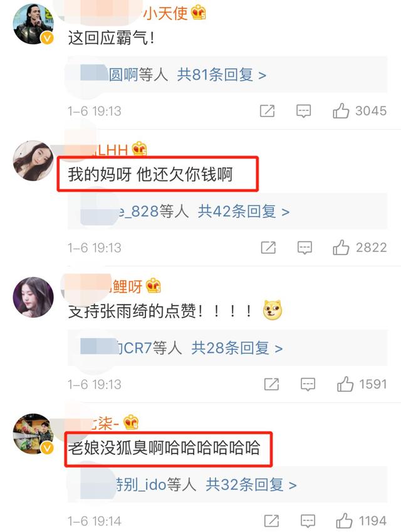Open the avatar of the 鲤呀 commenter
Image resolution: width=401 pixels, height=532 pixels.
click(x=33, y=297)
